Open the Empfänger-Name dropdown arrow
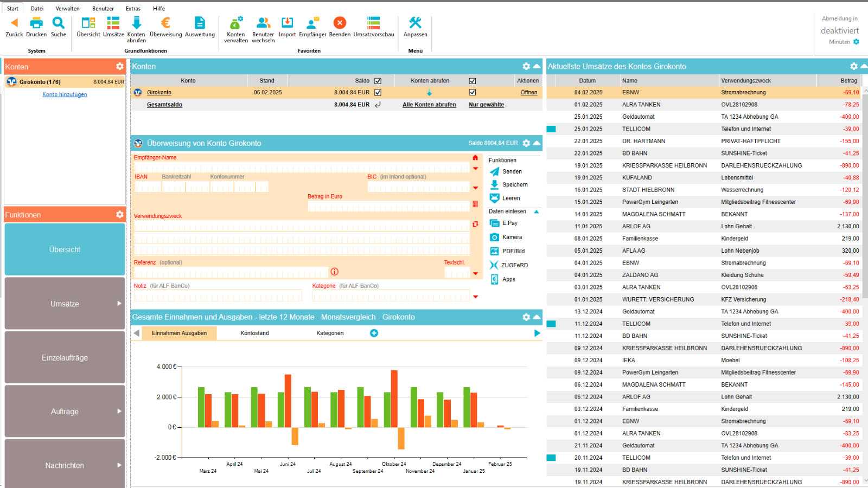 tap(475, 169)
